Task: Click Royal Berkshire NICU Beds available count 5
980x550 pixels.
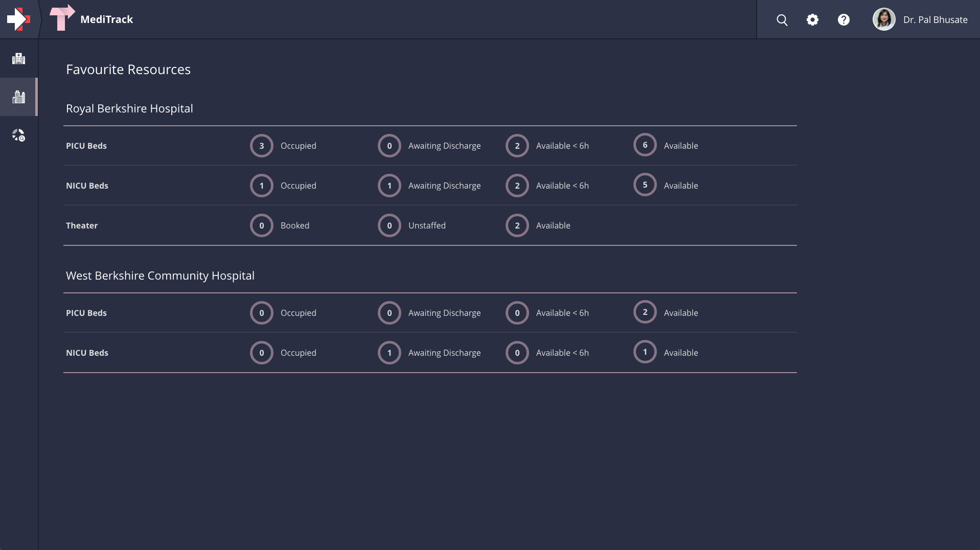Action: [x=645, y=185]
